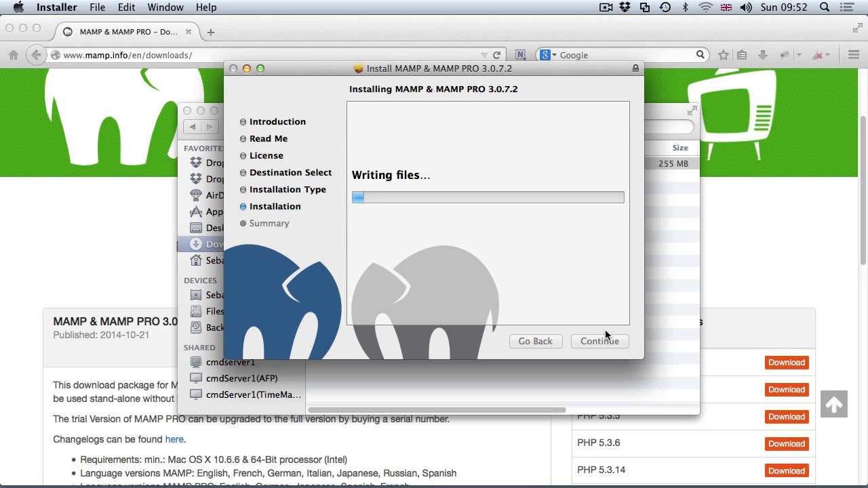Select cmdserver1 in Finder sidebar
Viewport: 868px width, 488px height.
coord(230,362)
